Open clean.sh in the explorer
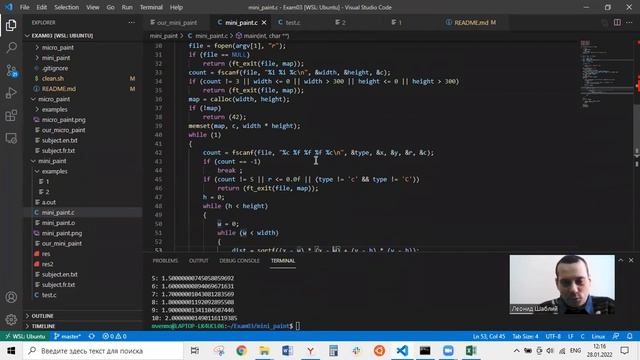The height and width of the screenshot is (360, 640). pyautogui.click(x=82, y=78)
